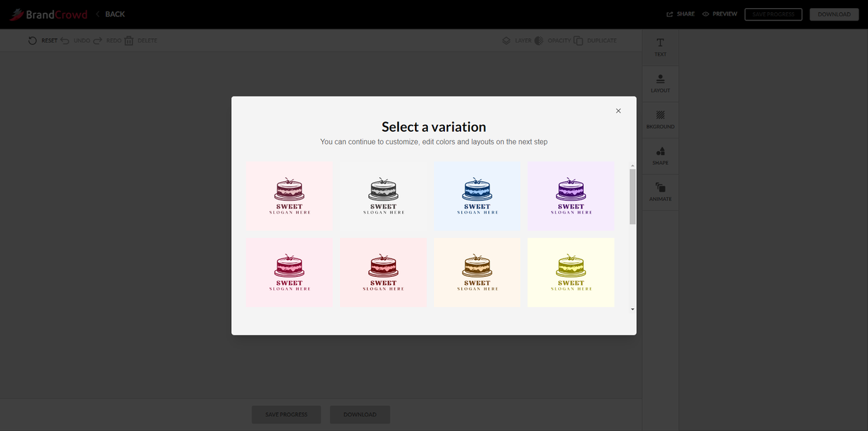Close the Select a variation dialog
Viewport: 868px width, 431px height.
[x=618, y=111]
